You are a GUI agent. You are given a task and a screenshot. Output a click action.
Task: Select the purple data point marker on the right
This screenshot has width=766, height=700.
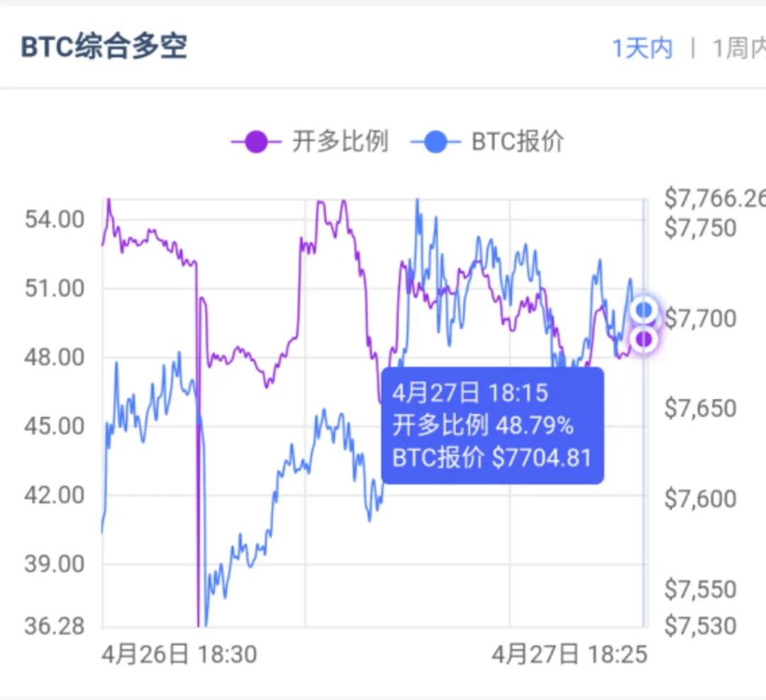(644, 340)
